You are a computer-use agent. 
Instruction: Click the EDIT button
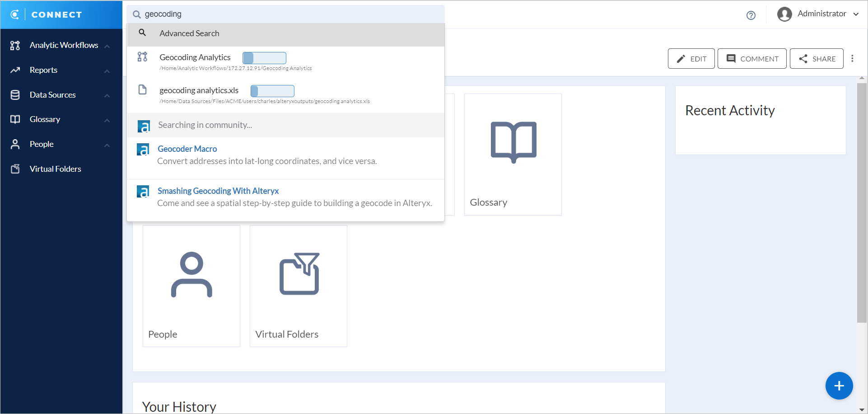691,58
